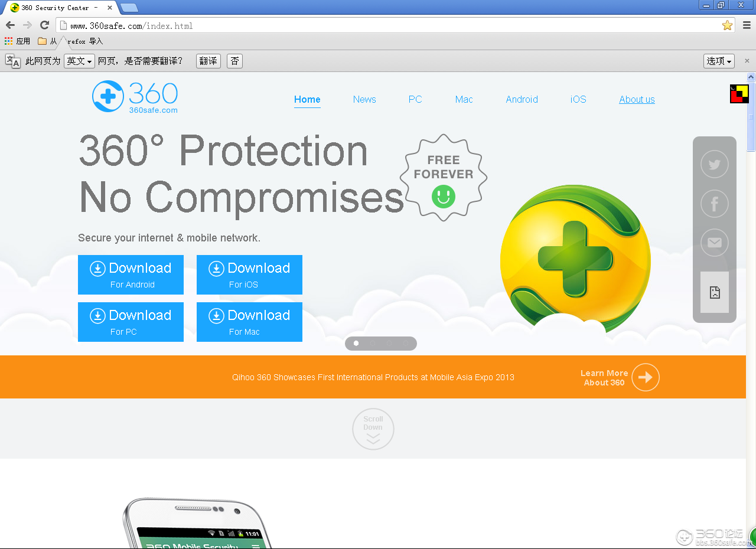Viewport: 756px width, 549px height.
Task: Click Download For Mac button
Action: pyautogui.click(x=249, y=322)
